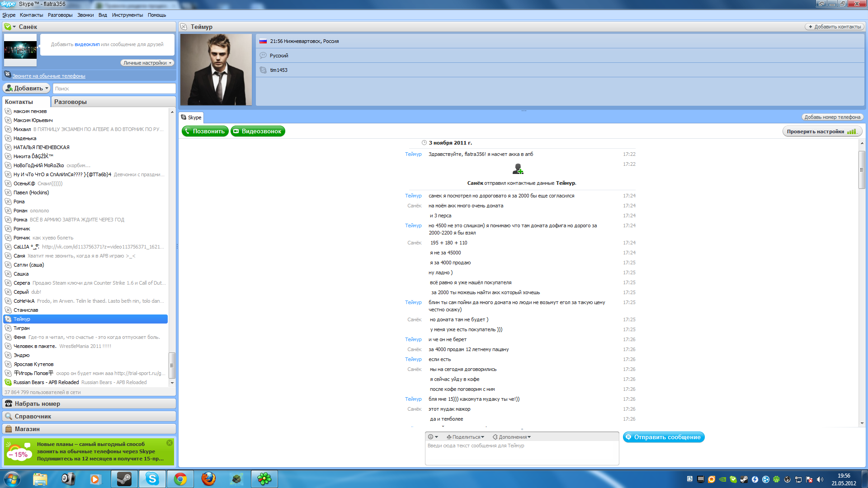Click status icon next to contact Рома

pos(8,202)
